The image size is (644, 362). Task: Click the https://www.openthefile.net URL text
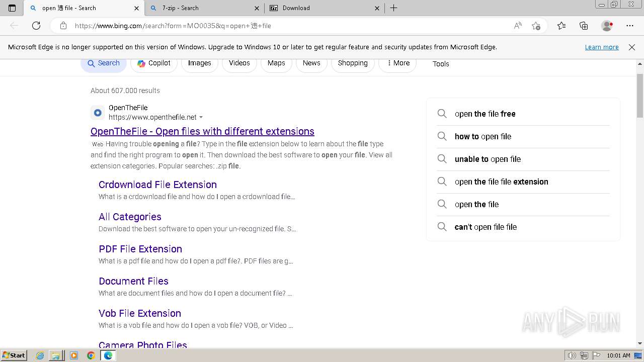click(152, 117)
